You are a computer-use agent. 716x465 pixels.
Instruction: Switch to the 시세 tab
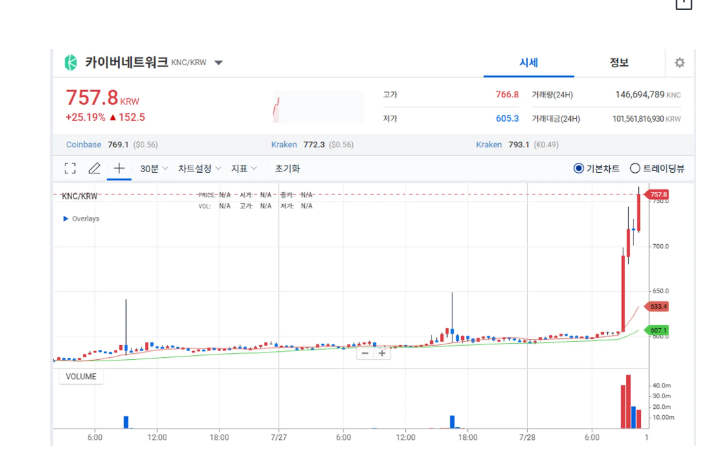[x=528, y=63]
